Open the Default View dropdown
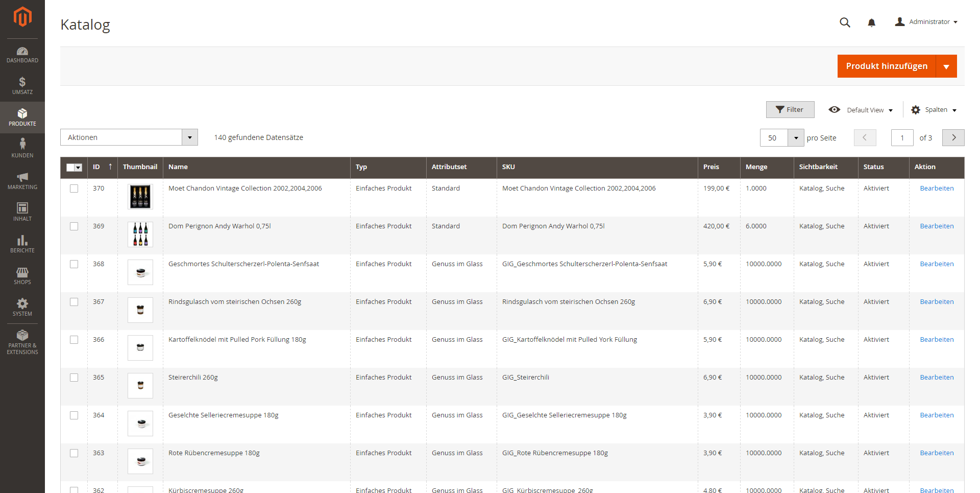 click(861, 110)
